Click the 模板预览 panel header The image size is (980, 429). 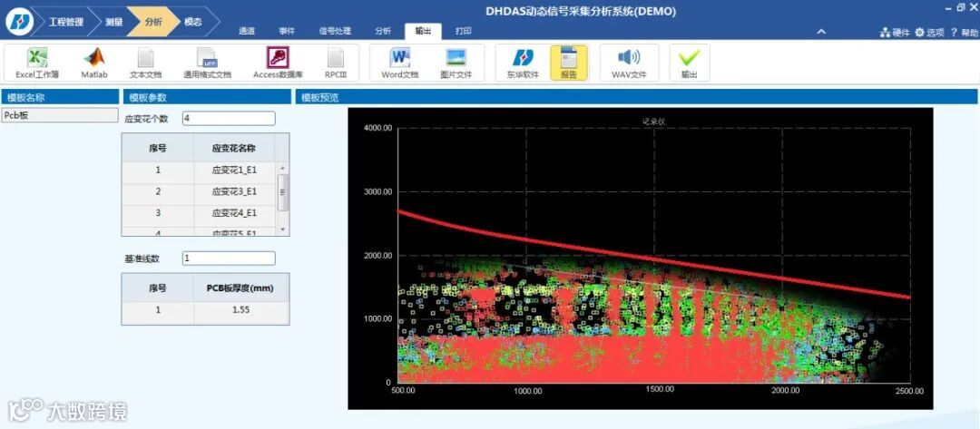click(635, 97)
